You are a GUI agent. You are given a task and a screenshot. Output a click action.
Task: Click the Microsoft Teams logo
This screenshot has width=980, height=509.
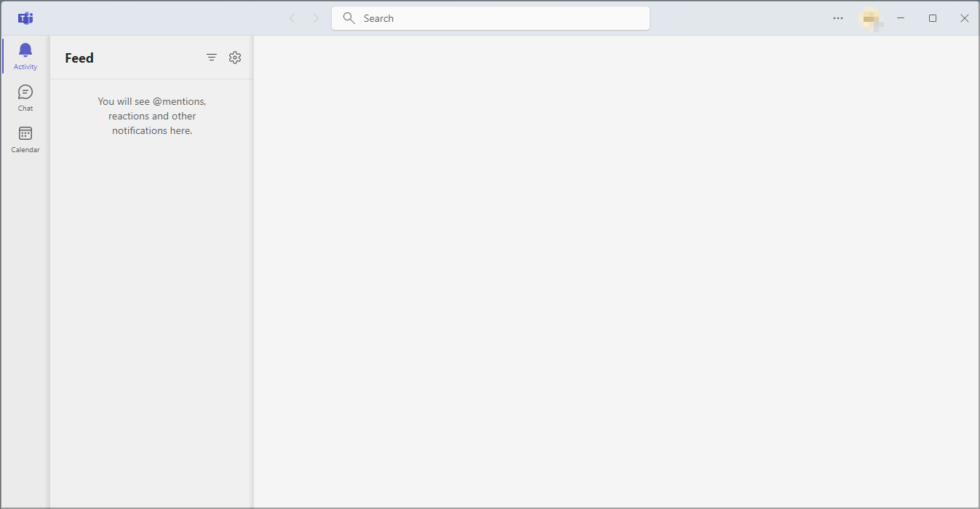tap(25, 17)
